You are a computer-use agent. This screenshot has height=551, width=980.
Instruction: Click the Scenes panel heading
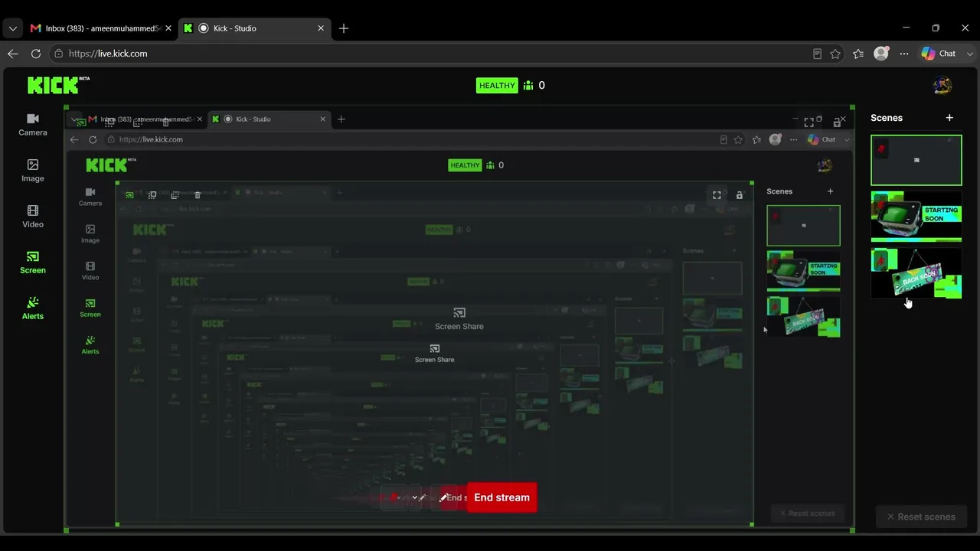tap(887, 118)
